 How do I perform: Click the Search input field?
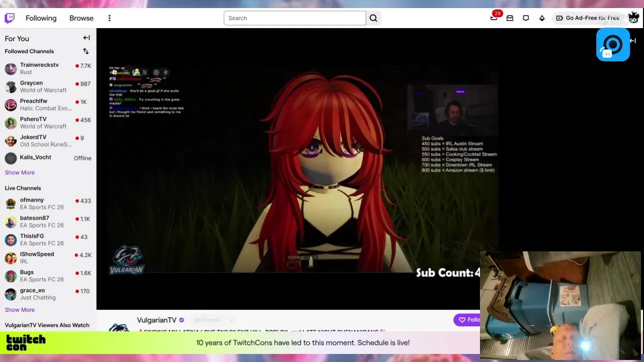[x=295, y=18]
